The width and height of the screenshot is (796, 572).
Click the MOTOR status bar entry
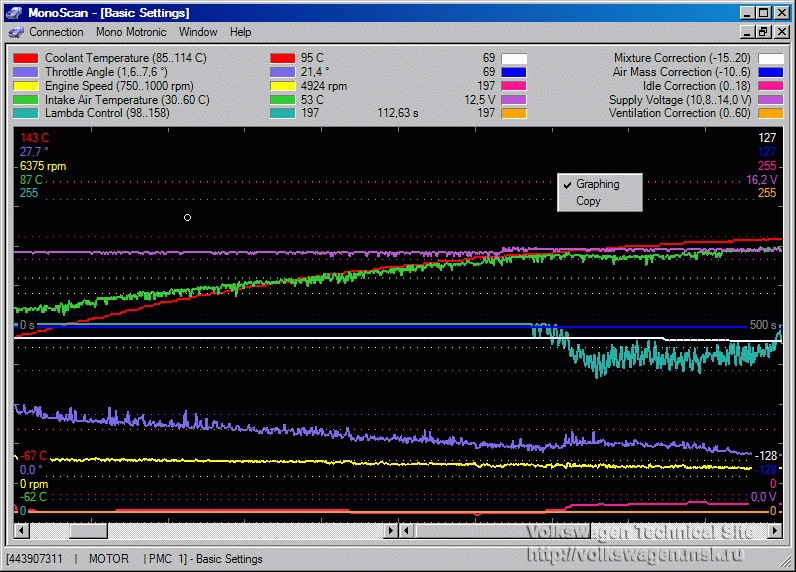click(109, 559)
